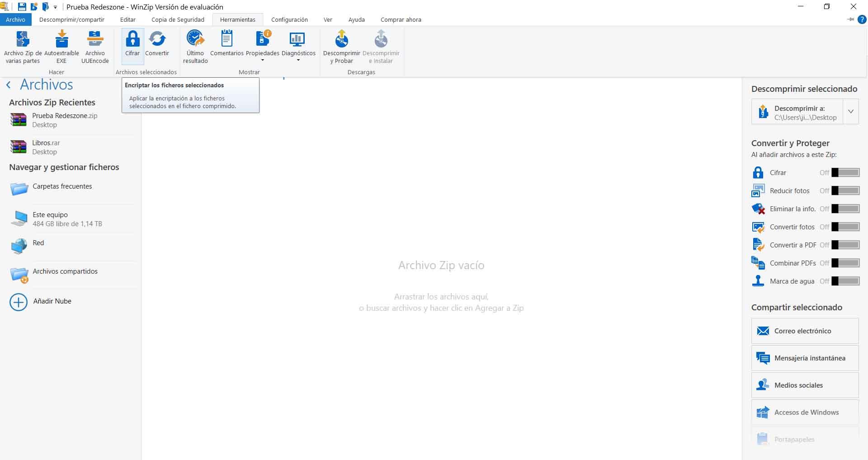
Task: Click the Añadir Nube plus icon
Action: tap(19, 302)
